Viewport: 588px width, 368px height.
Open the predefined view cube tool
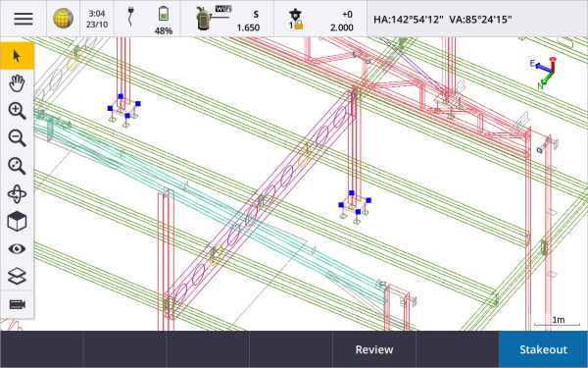[17, 221]
